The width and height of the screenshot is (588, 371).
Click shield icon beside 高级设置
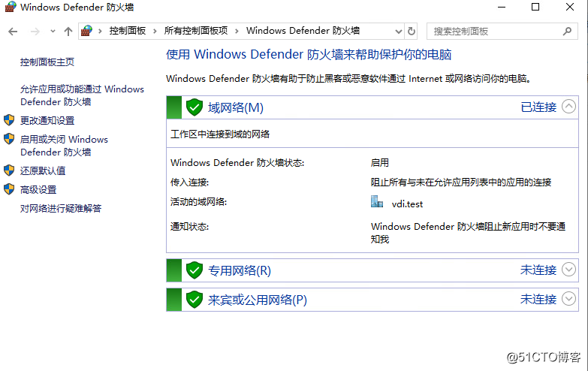tap(9, 189)
